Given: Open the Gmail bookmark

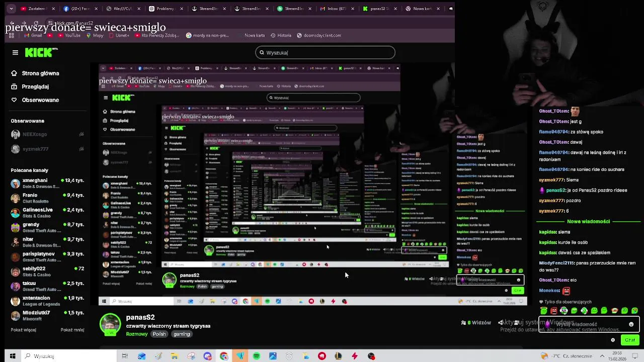Looking at the screenshot, I should pyautogui.click(x=33, y=36).
